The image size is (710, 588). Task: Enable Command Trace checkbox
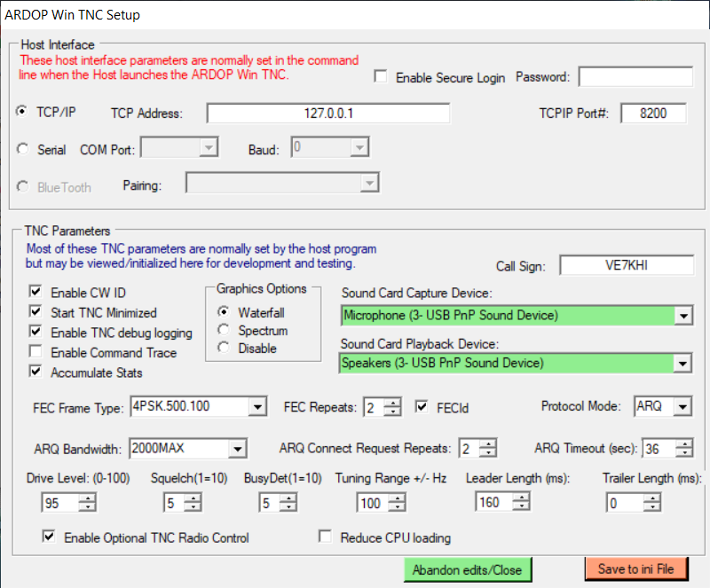point(35,352)
